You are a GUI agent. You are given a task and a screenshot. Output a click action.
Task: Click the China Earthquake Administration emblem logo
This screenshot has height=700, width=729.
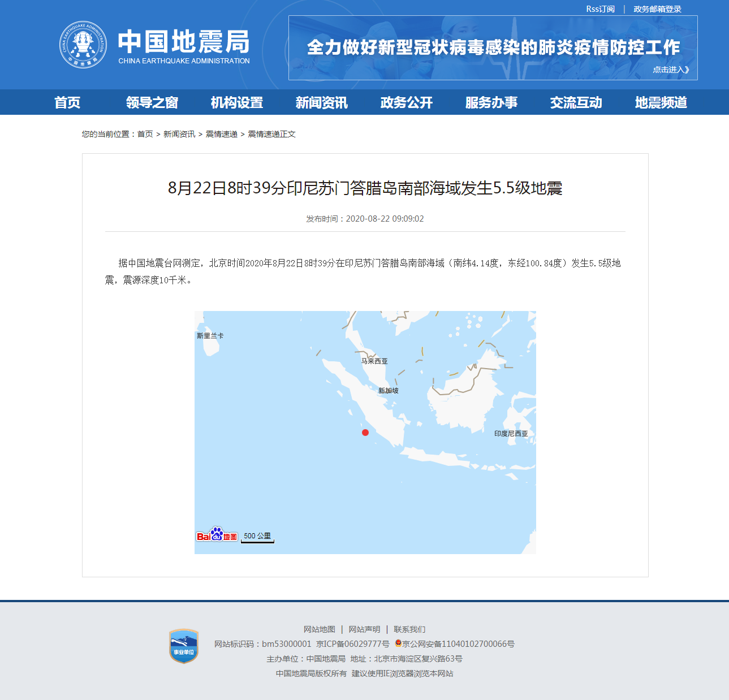83,45
